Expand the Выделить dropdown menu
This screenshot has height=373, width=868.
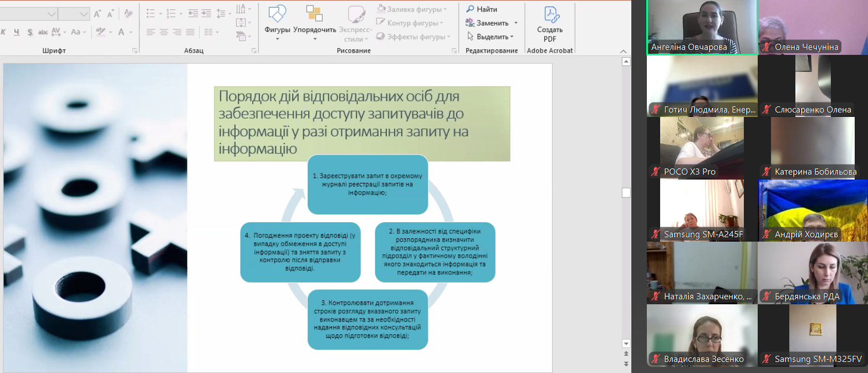[512, 37]
